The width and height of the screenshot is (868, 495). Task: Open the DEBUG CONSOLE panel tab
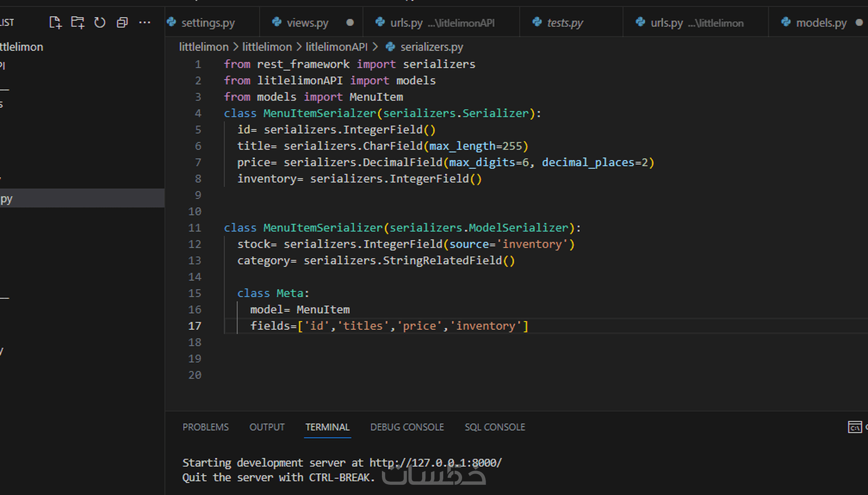(407, 427)
